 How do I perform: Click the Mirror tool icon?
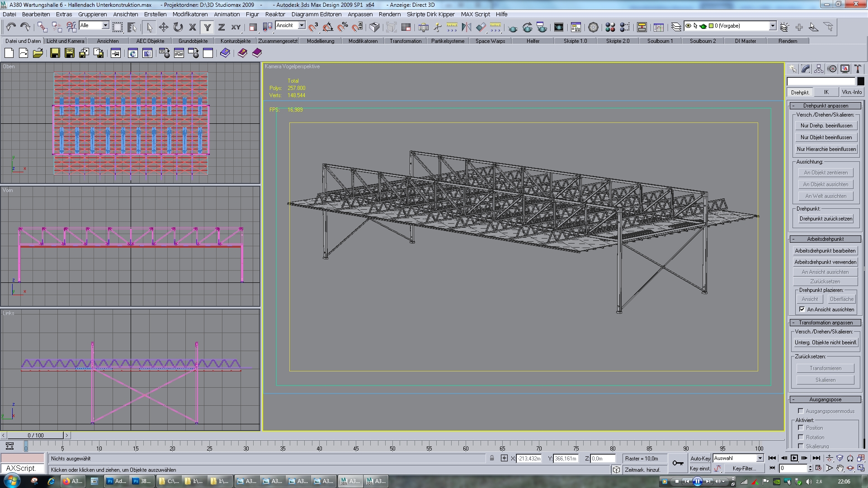(466, 27)
